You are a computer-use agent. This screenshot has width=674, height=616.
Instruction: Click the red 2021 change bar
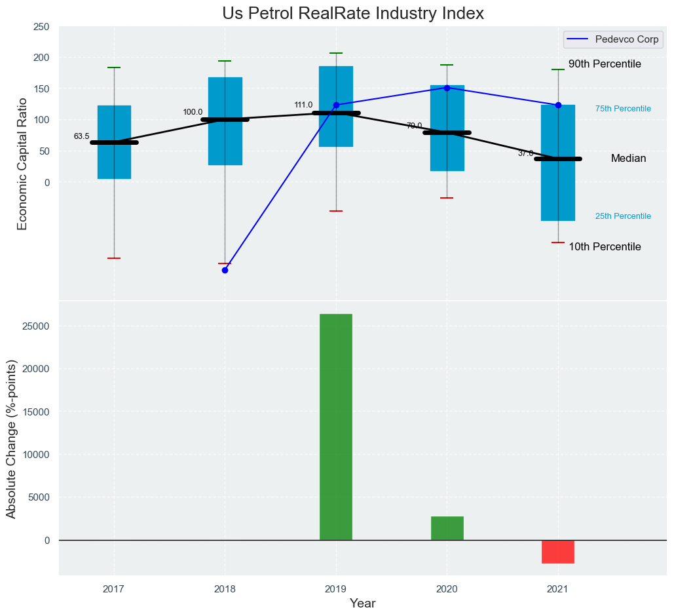point(558,552)
